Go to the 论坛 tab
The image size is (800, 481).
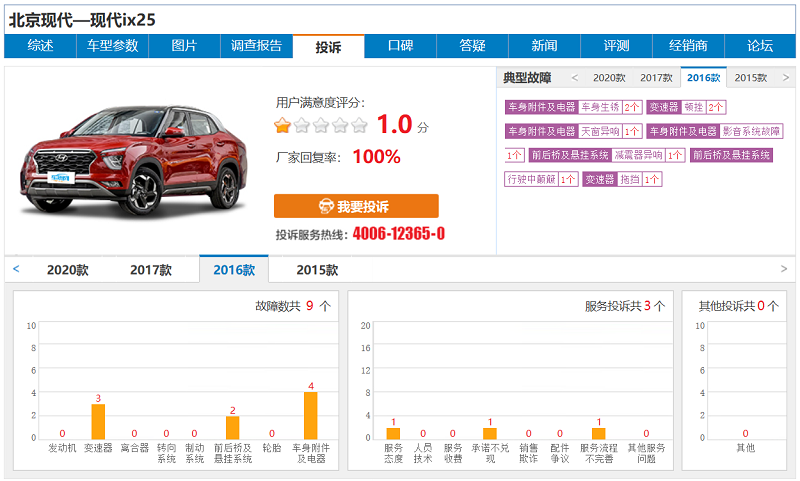[760, 46]
